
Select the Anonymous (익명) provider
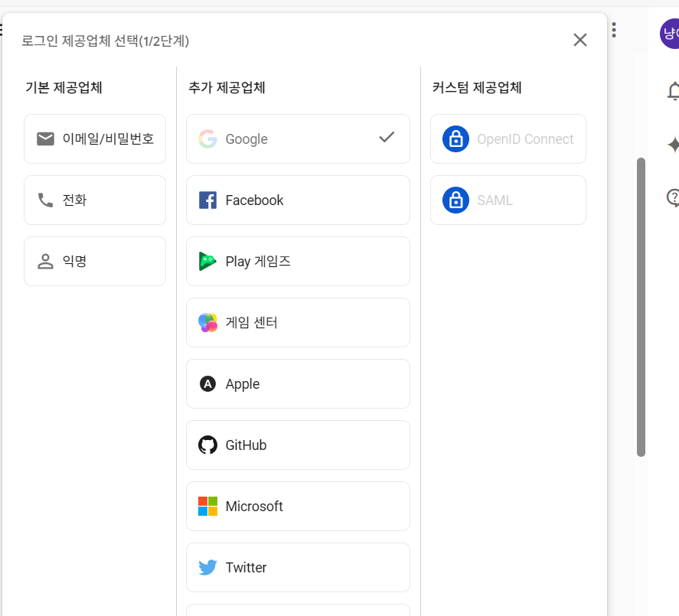click(x=95, y=261)
